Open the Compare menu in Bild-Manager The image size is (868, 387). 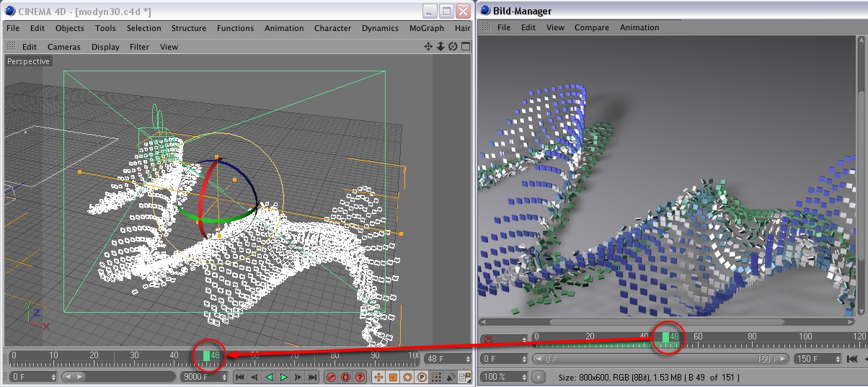591,27
